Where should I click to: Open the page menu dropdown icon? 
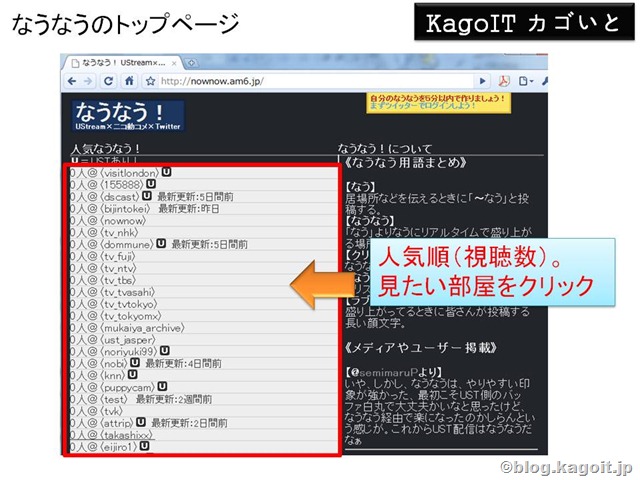click(x=526, y=81)
